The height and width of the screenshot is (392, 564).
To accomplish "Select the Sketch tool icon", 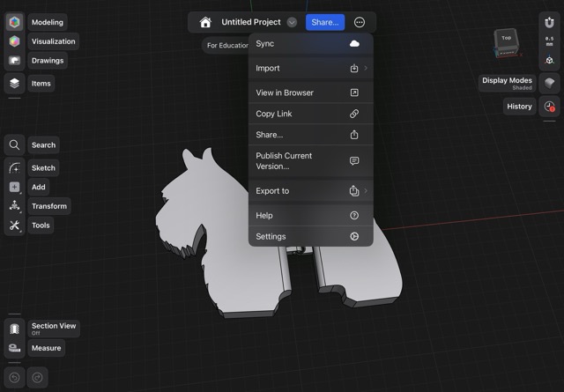I will tap(14, 168).
